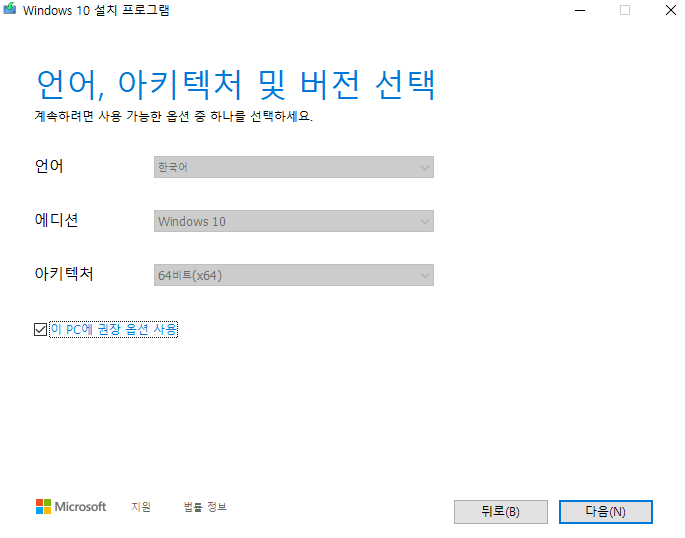The width and height of the screenshot is (685, 538).
Task: Click the '이 PC에 권장 옵션 사용' label text
Action: (114, 329)
